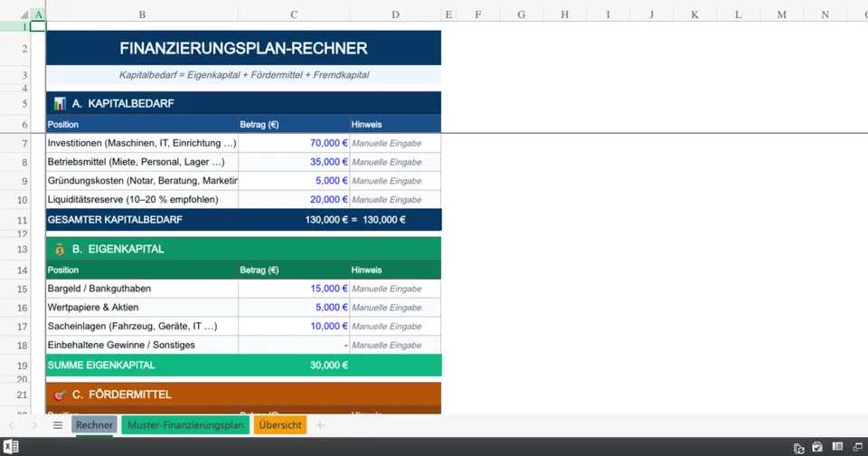This screenshot has width=868, height=456.
Task: Click the side panel layout icon
Action: pyautogui.click(x=837, y=447)
